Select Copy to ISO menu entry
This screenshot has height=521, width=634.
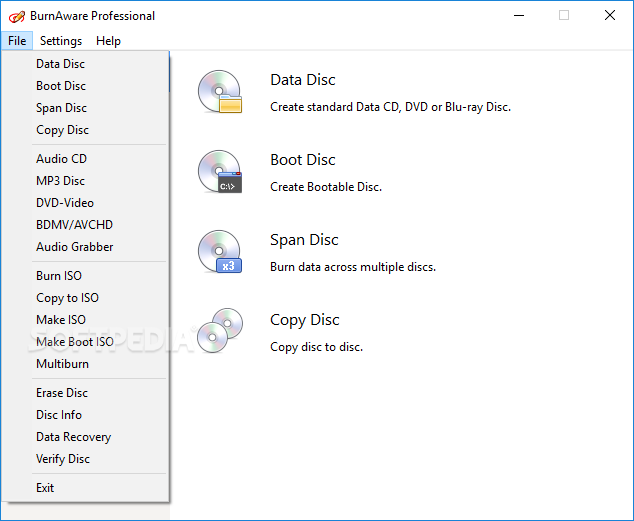click(x=85, y=298)
